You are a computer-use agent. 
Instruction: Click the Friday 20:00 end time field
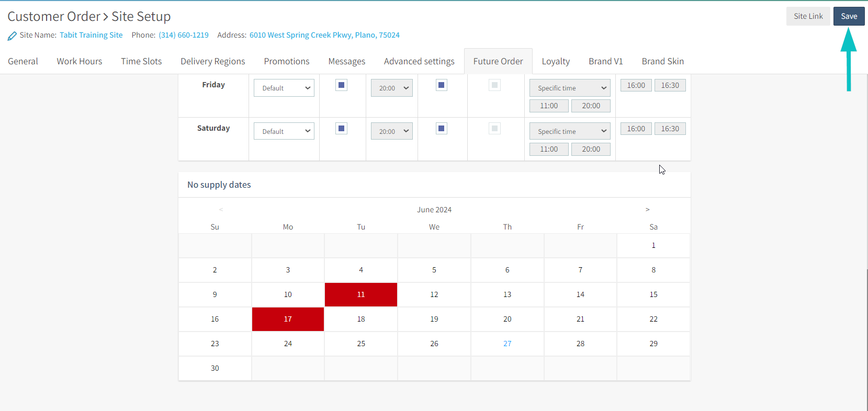point(591,106)
